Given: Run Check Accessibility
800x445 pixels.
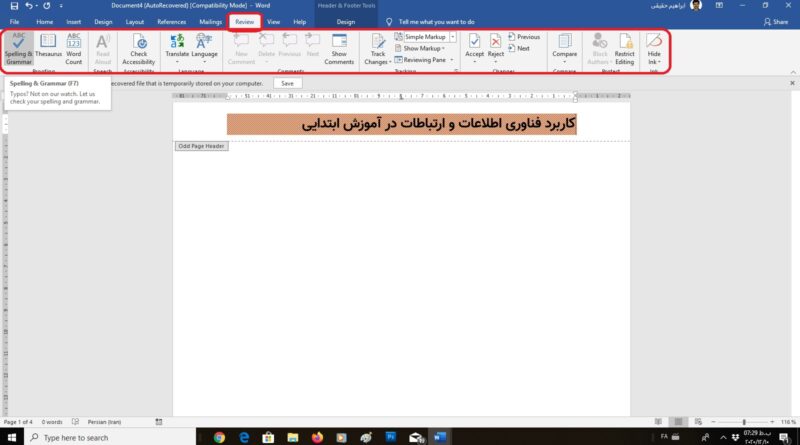Looking at the screenshot, I should (x=138, y=49).
